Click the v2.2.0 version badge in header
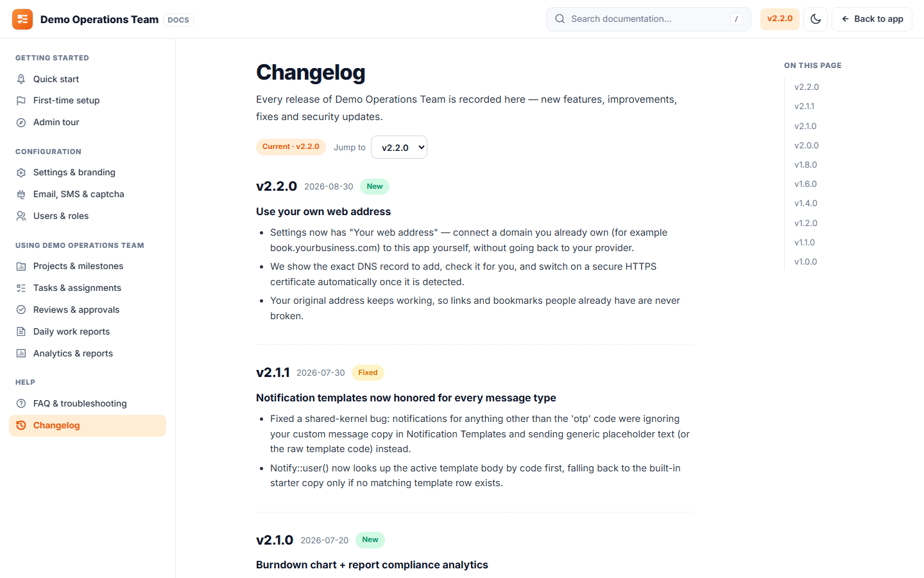 [x=780, y=19]
